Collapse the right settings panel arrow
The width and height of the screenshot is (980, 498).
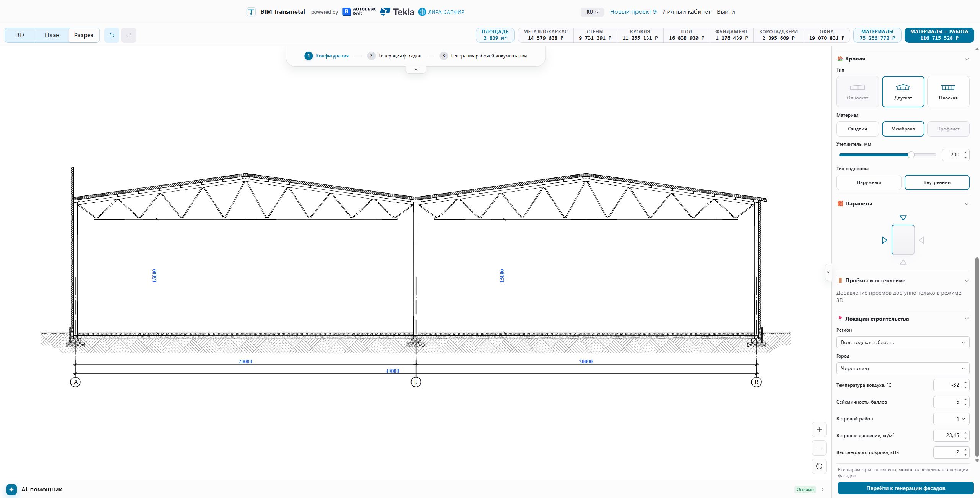click(x=828, y=272)
